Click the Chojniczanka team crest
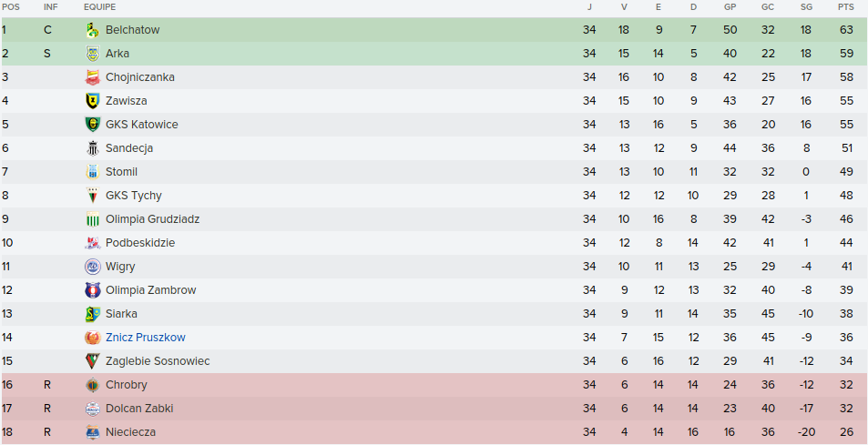 click(x=92, y=77)
